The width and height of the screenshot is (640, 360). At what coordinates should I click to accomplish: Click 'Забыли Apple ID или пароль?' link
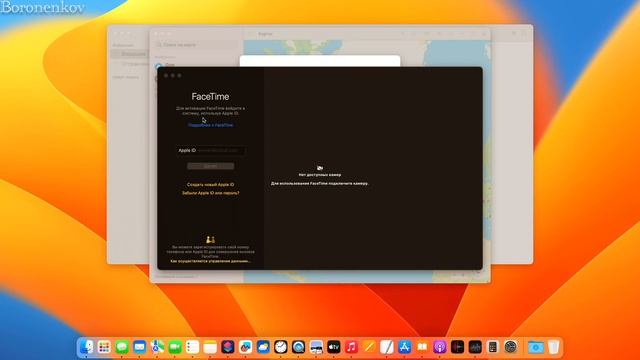(211, 193)
